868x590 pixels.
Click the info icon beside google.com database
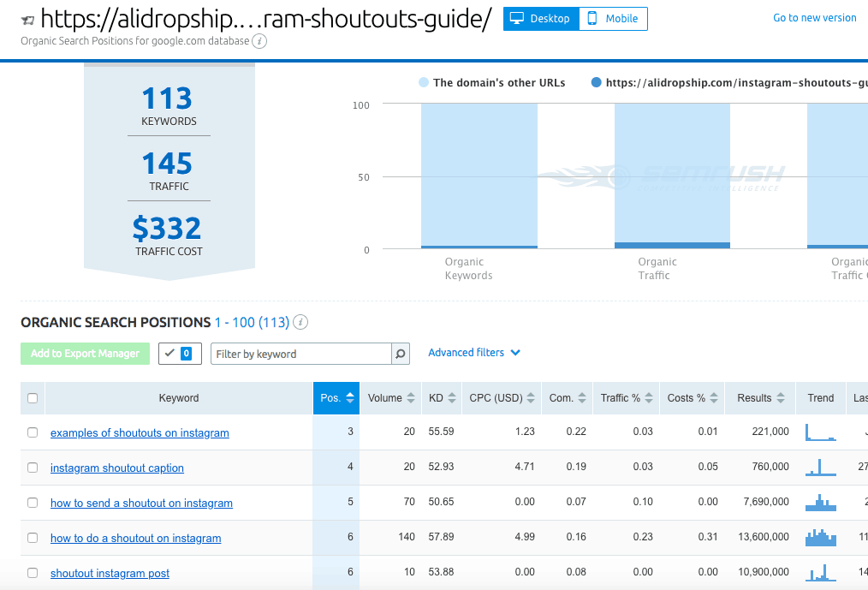click(259, 41)
